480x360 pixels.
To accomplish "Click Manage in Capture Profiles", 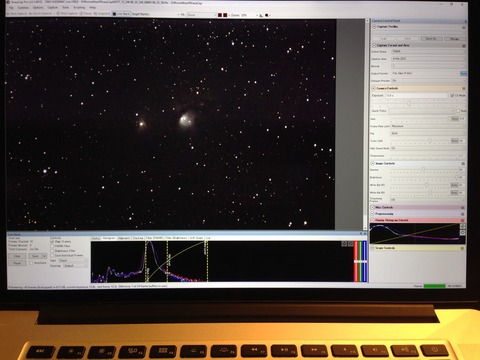I will click(x=455, y=39).
